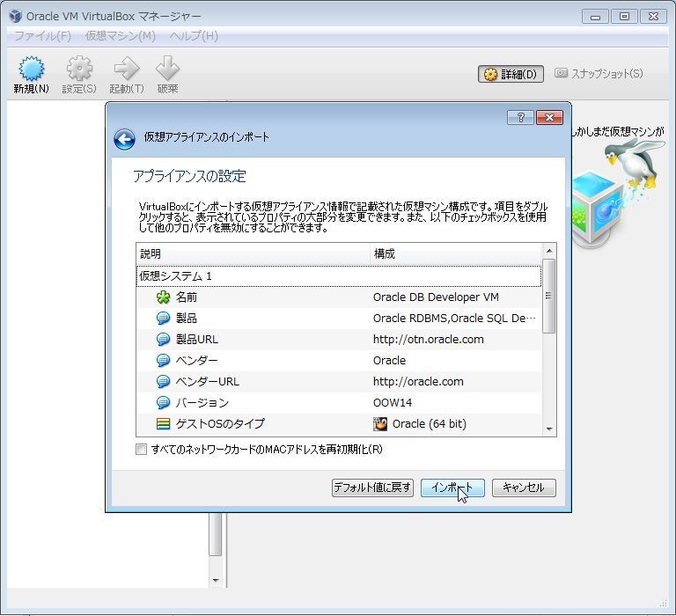Click green star icon beside 名前 row
Viewport: 676px width, 616px height.
click(x=163, y=297)
